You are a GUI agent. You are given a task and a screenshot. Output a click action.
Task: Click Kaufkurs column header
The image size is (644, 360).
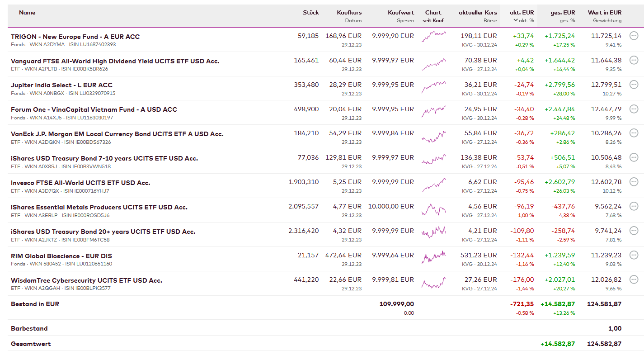click(349, 13)
